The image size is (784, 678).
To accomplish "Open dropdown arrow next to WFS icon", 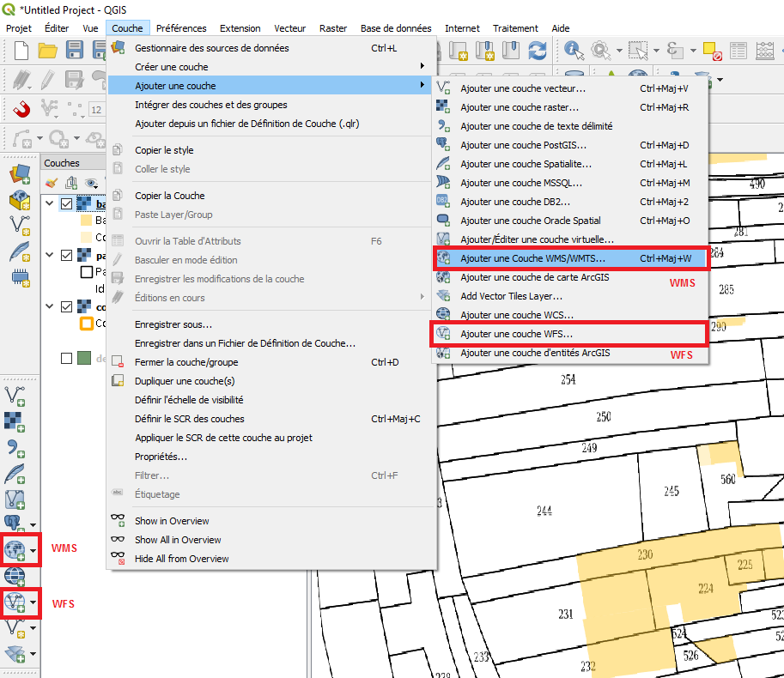I will pos(33,602).
